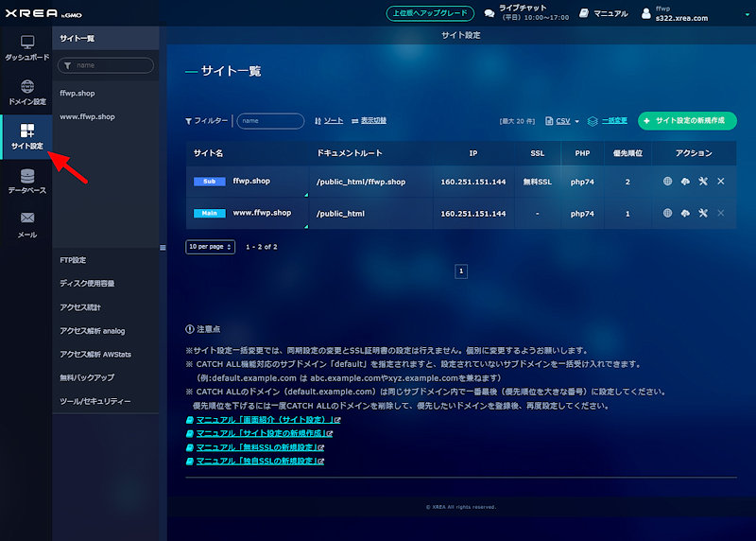Screen dimensions: 756x541
Task: Click the cloud upload icon for www.ffwp.shop
Action: (685, 214)
